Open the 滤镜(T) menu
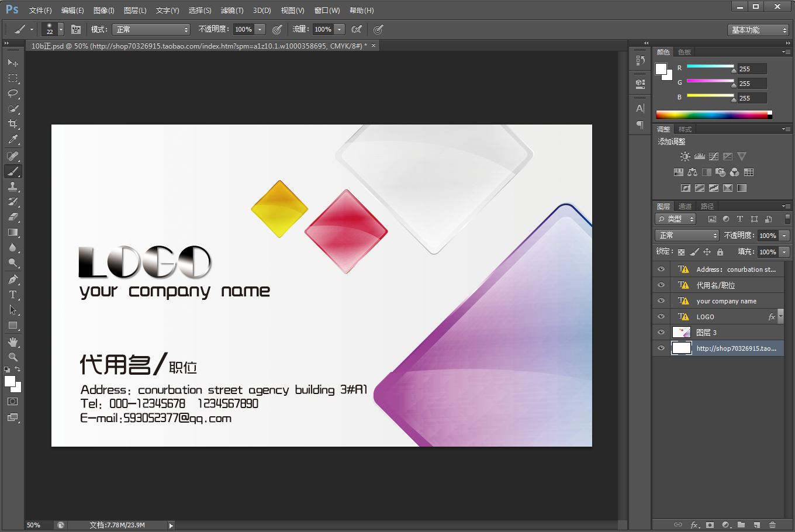Viewport: 795px width, 532px height. 232,11
